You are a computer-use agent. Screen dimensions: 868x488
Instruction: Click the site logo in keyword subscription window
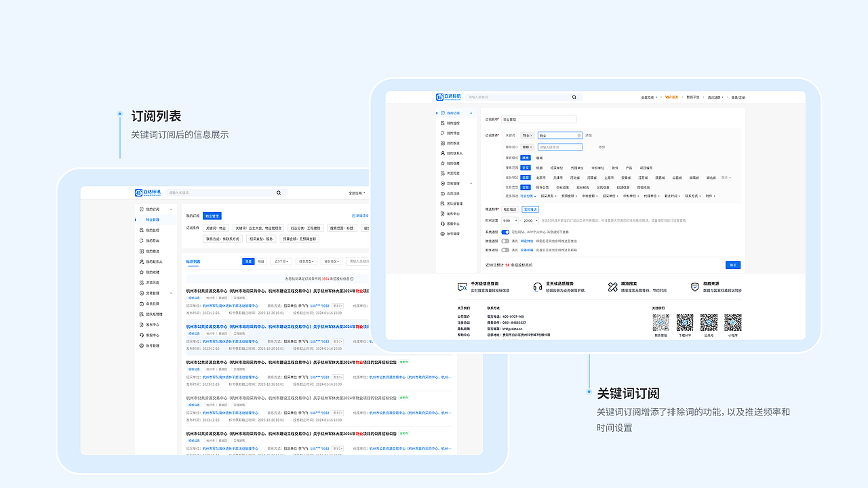click(448, 97)
